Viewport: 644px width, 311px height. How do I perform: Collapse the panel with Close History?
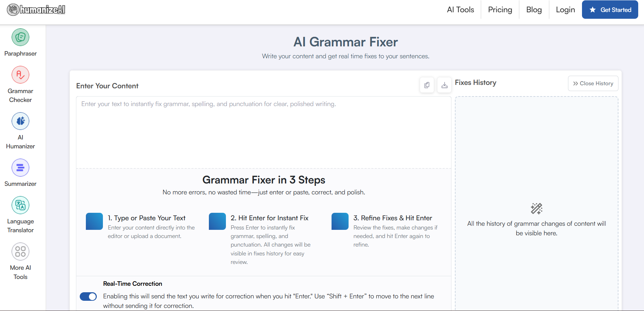click(x=593, y=84)
